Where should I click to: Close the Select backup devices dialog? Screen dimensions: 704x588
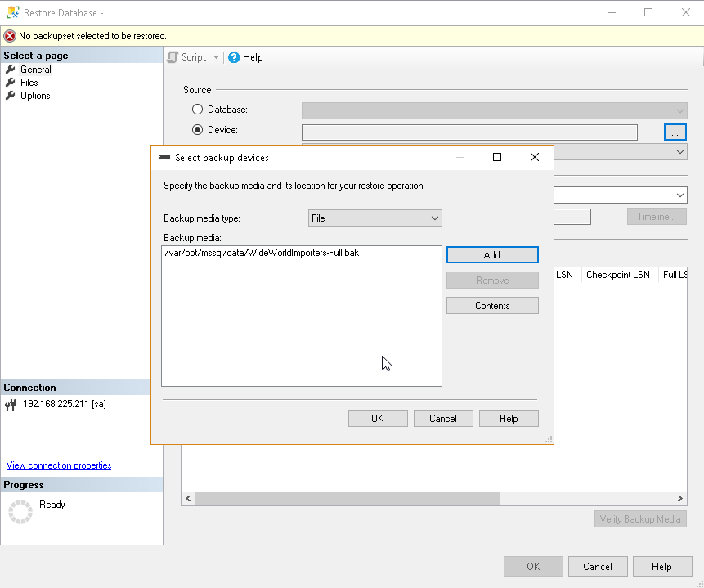click(534, 157)
